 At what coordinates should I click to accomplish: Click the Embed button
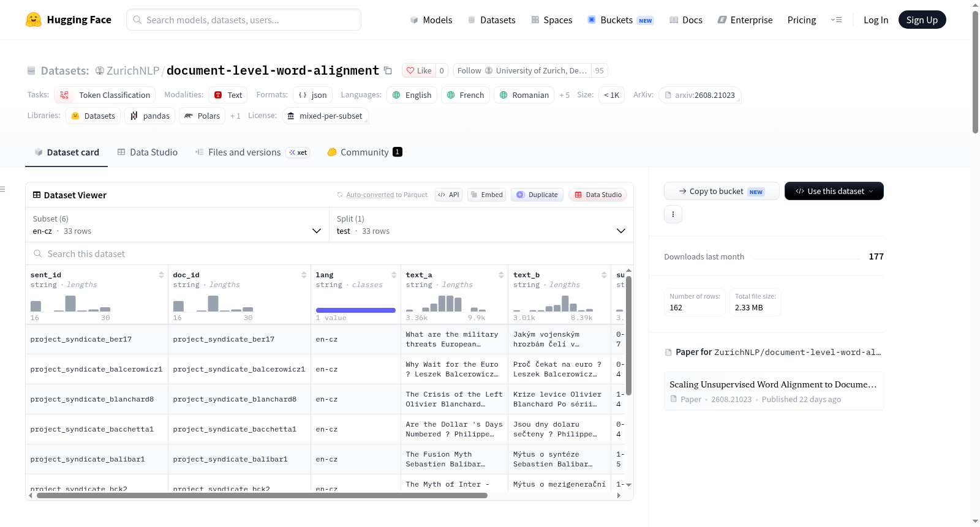click(486, 195)
